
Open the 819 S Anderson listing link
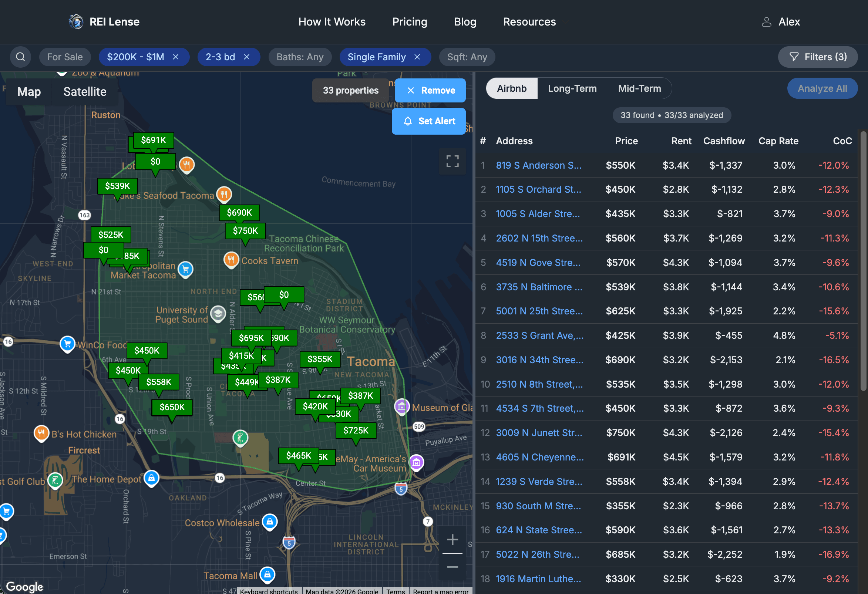[539, 165]
